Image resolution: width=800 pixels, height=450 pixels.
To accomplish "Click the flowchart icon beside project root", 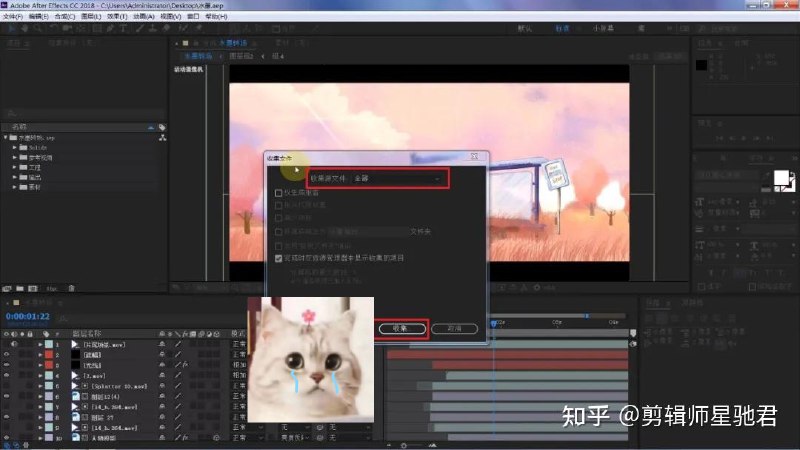I will tap(162, 138).
